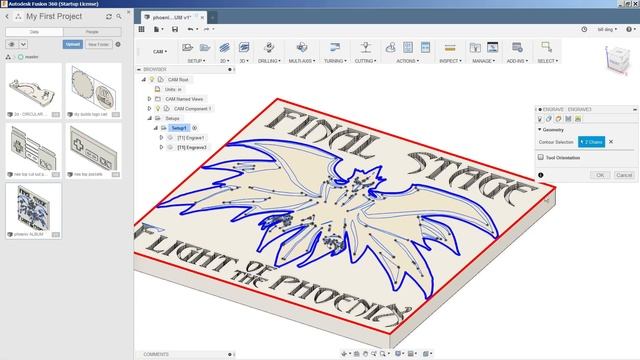The height and width of the screenshot is (360, 640).
Task: Click the Cutting tool icon
Action: click(x=365, y=47)
